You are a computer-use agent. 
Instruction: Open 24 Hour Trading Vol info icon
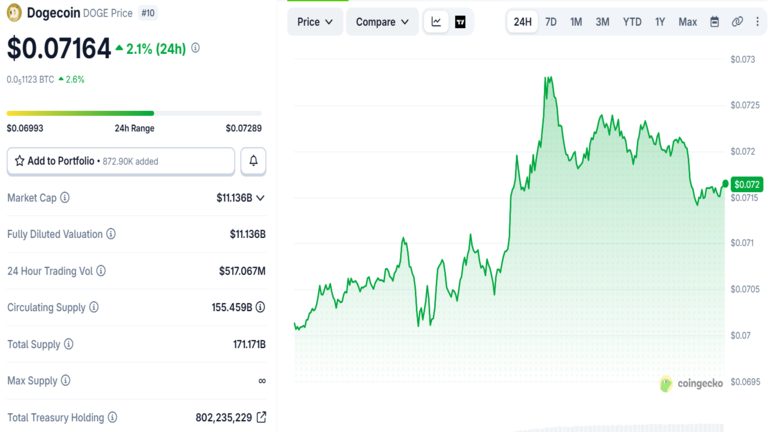(101, 270)
